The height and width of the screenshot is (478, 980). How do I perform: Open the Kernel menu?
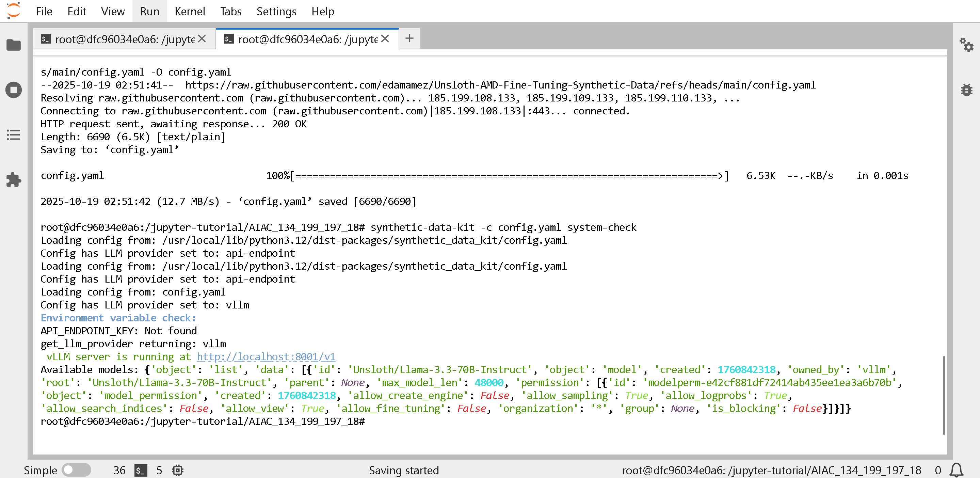(x=190, y=12)
